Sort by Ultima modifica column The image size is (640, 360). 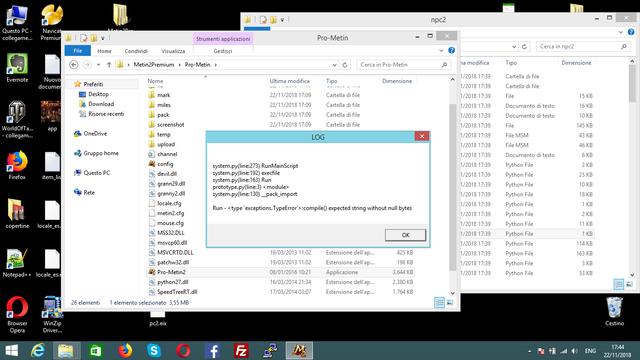click(x=289, y=81)
